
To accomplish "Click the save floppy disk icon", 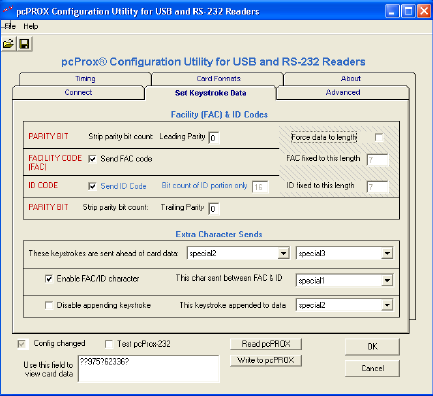I will [24, 44].
